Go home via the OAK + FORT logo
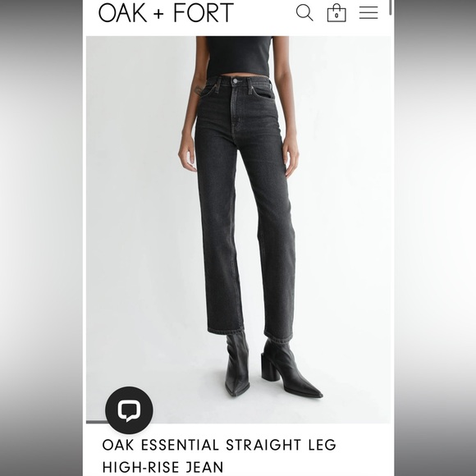This screenshot has height=476, width=476. (x=166, y=12)
